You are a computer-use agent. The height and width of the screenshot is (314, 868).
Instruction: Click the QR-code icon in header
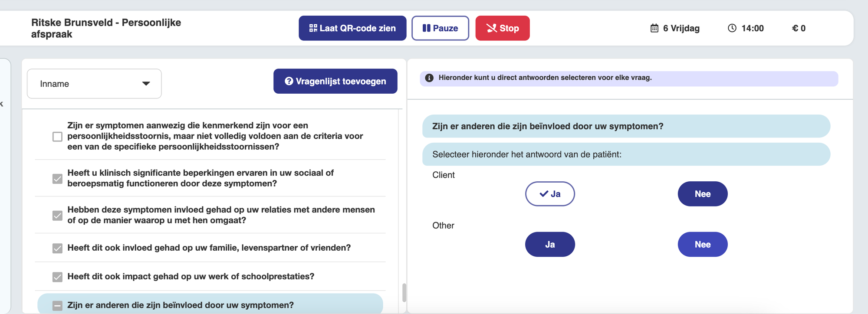[x=313, y=28]
